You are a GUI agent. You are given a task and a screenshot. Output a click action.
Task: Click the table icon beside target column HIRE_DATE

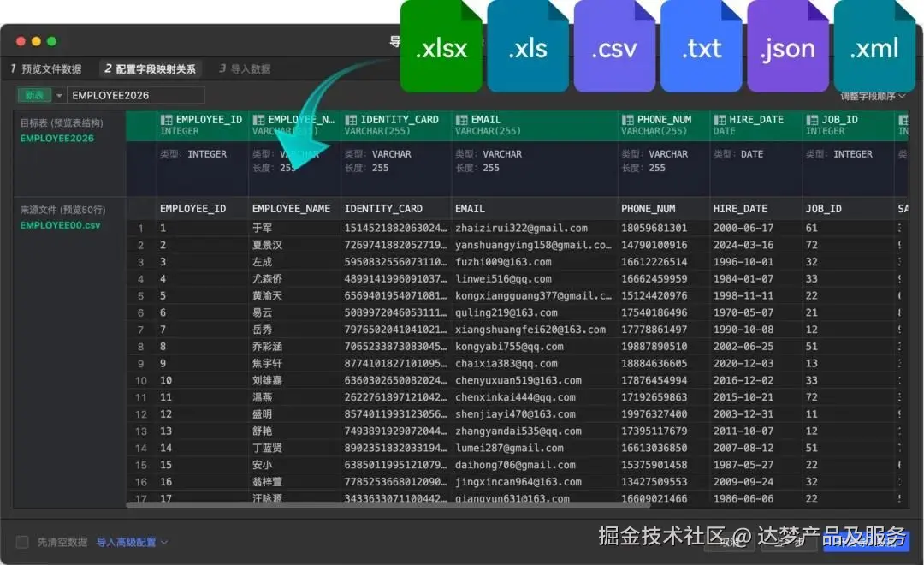(720, 120)
